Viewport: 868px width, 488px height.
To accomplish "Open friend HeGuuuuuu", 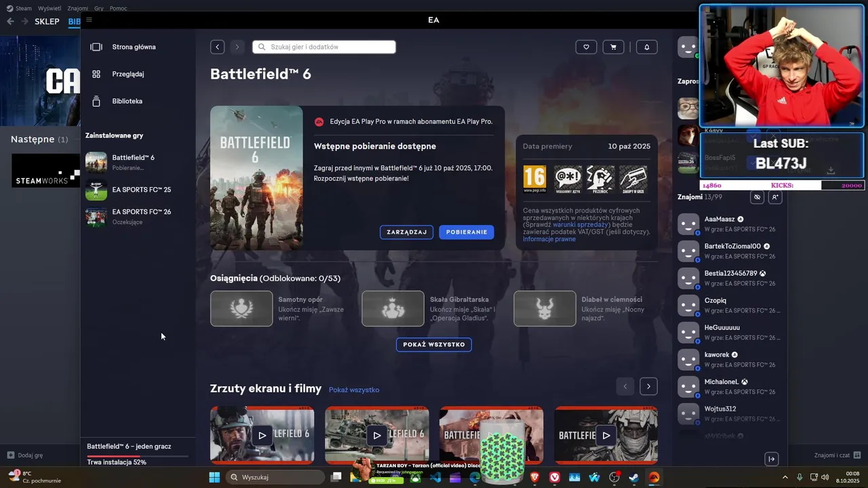I will click(730, 333).
